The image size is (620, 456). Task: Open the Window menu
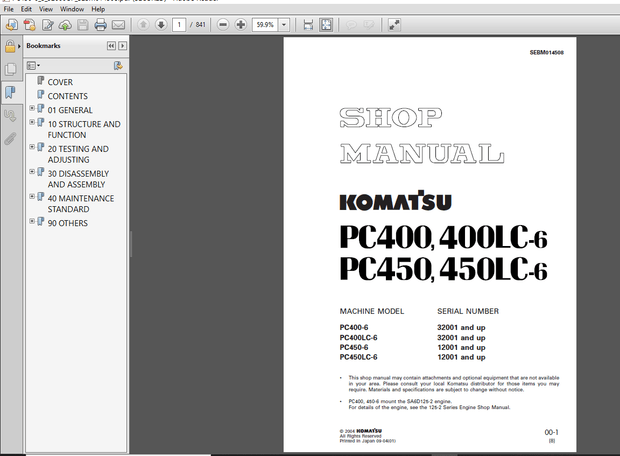pyautogui.click(x=72, y=9)
